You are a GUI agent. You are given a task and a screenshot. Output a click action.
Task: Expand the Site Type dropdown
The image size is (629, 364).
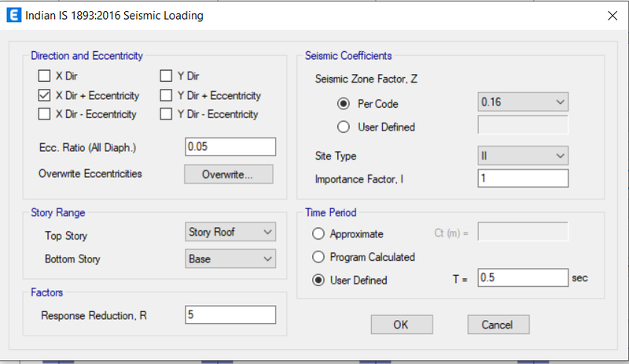tap(523, 156)
